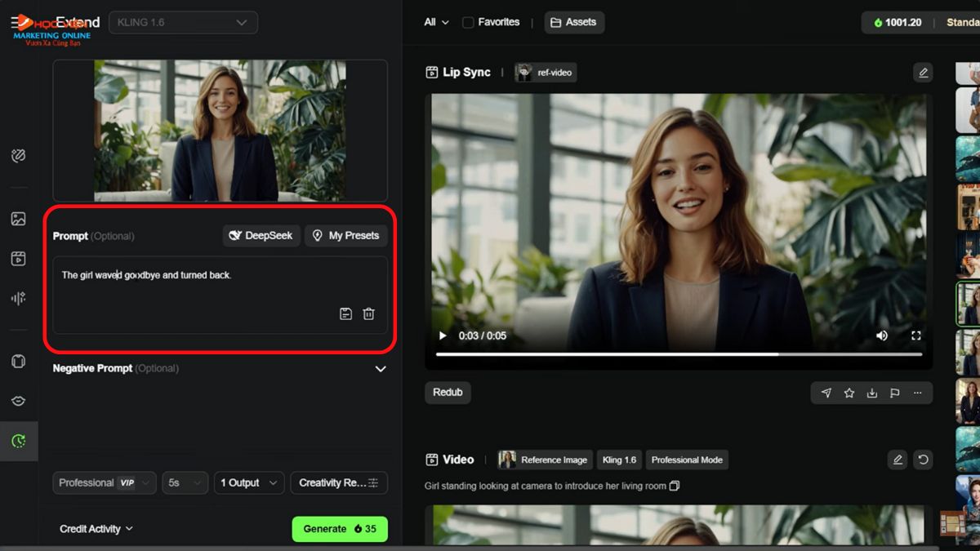Favorite the Lip Sync video with star icon
Image resolution: width=980 pixels, height=551 pixels.
pyautogui.click(x=849, y=393)
